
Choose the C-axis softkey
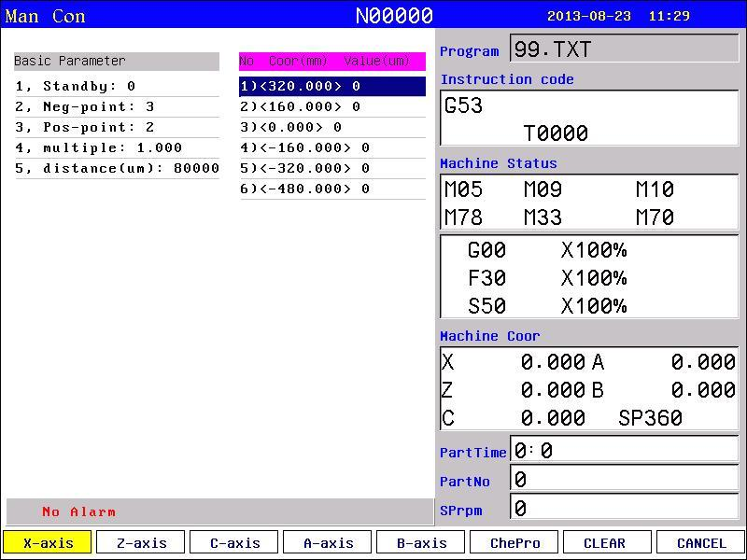[x=234, y=542]
